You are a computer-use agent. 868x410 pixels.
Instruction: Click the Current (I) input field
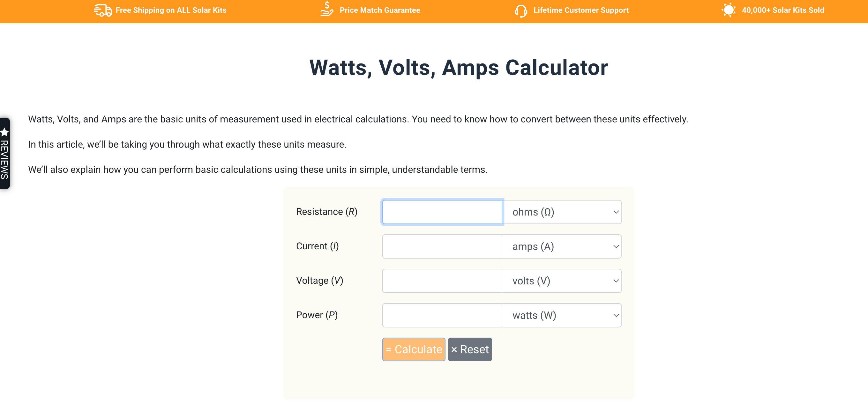click(441, 246)
